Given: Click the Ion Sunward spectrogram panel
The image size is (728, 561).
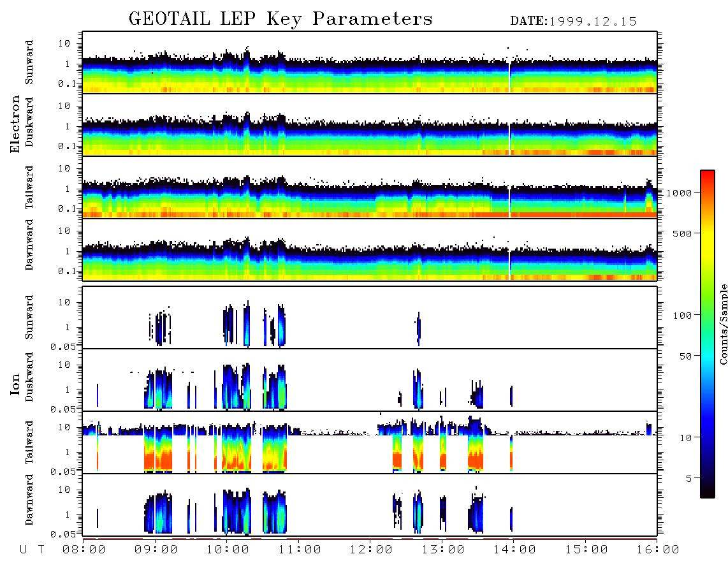Looking at the screenshot, I should tap(370, 317).
